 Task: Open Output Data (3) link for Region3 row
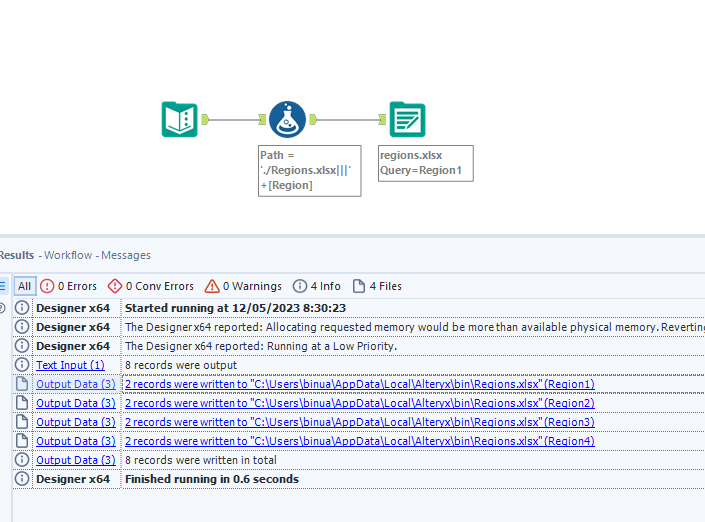coord(76,422)
